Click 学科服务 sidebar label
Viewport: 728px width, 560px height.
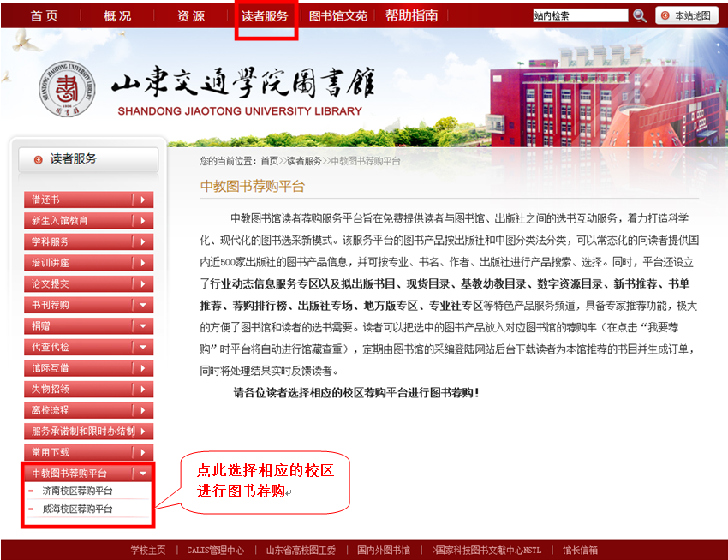tap(51, 242)
